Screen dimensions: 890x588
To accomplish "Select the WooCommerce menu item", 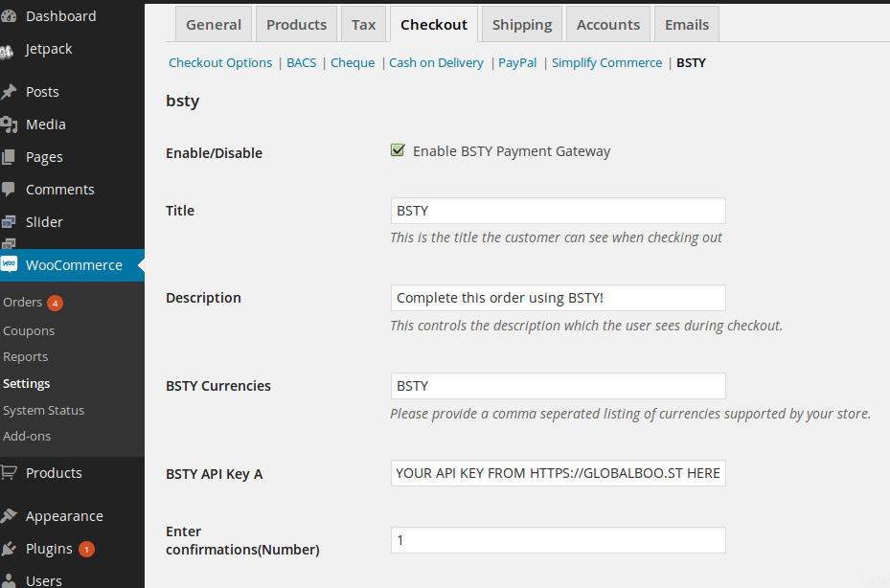I will pyautogui.click(x=72, y=265).
